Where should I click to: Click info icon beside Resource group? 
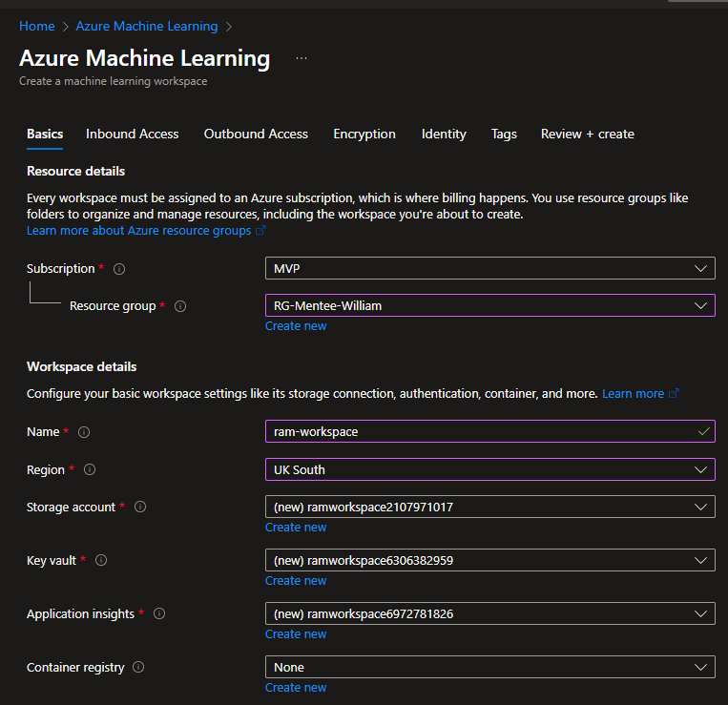point(180,306)
